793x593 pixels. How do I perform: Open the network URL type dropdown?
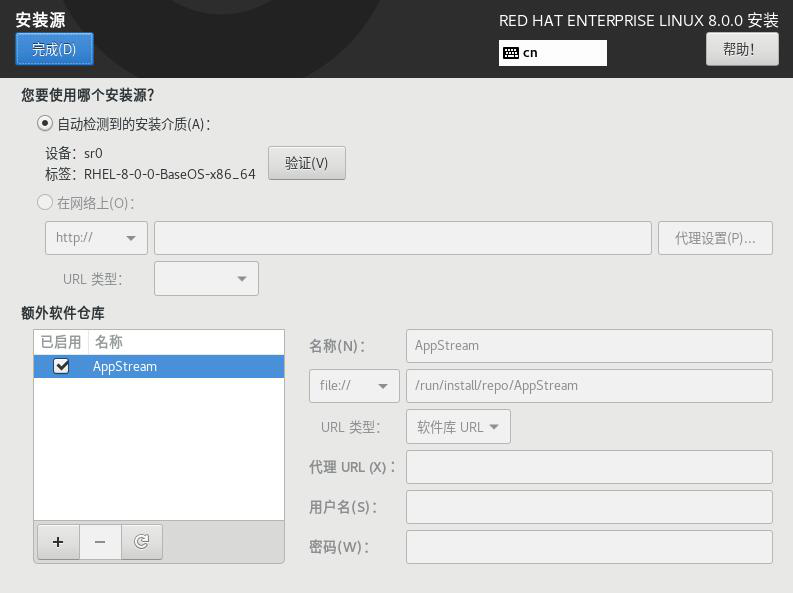click(206, 279)
